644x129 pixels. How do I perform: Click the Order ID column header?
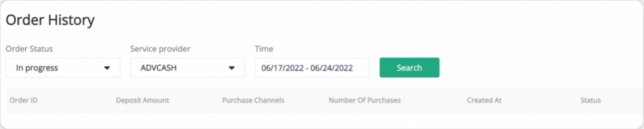[x=24, y=100]
